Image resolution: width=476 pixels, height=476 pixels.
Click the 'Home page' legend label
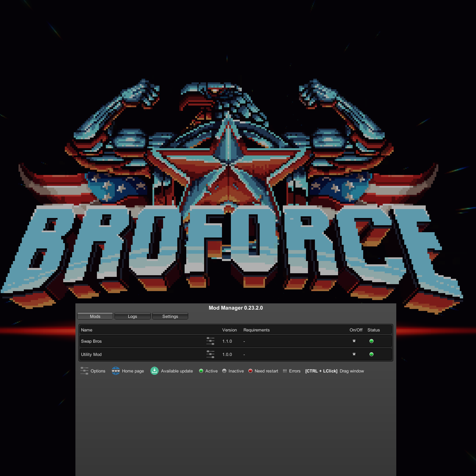[x=133, y=371]
